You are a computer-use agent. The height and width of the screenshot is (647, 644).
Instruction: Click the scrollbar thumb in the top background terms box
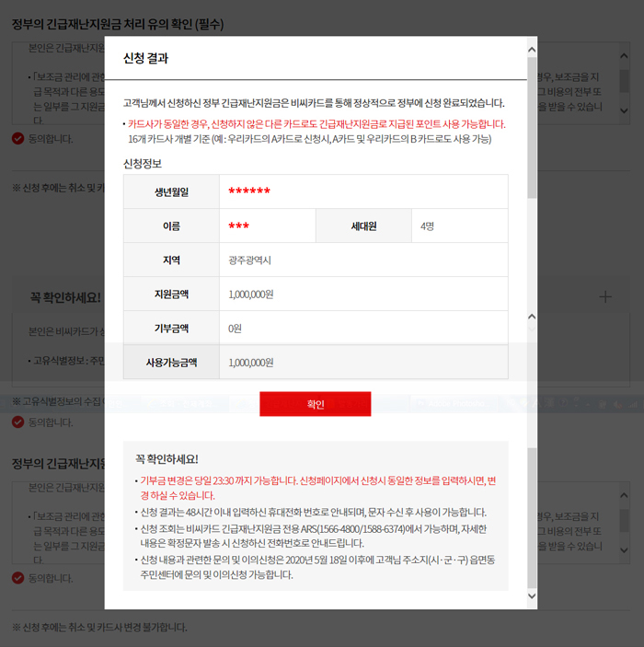tap(624, 81)
